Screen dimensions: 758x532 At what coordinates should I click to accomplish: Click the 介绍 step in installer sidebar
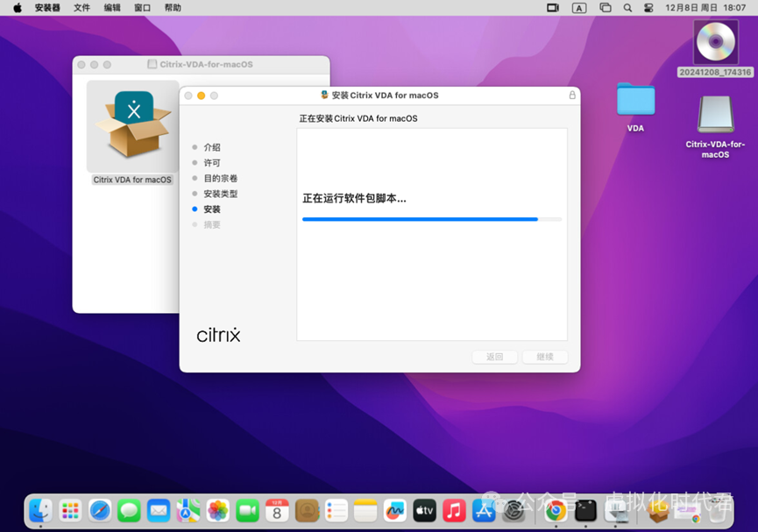(212, 147)
